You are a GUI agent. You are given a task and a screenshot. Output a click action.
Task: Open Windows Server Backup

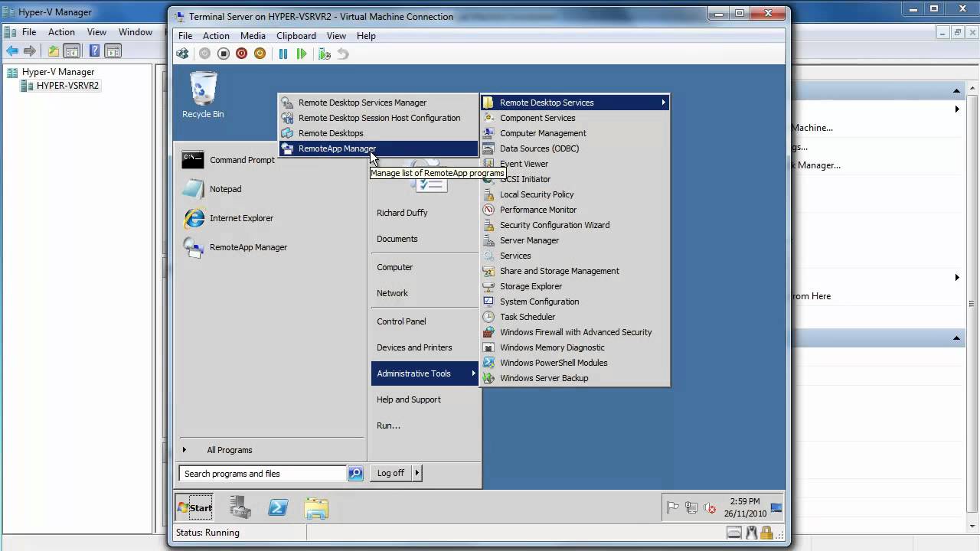575,378
